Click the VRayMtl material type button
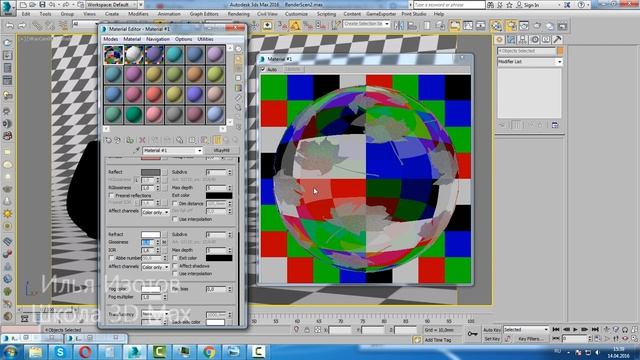This screenshot has width=640, height=360. click(222, 151)
